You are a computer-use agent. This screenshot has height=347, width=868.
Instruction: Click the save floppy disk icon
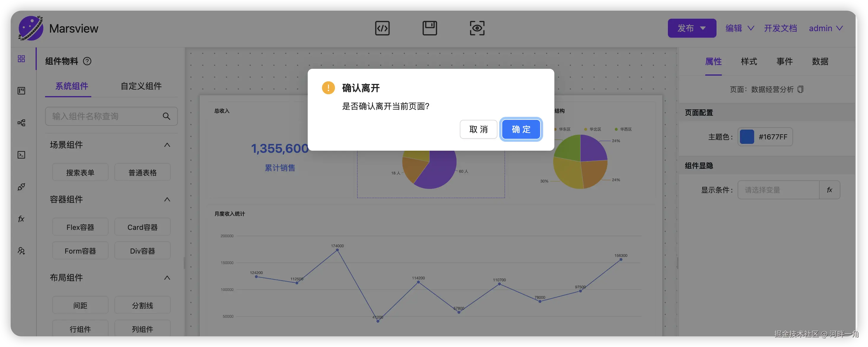click(x=430, y=28)
